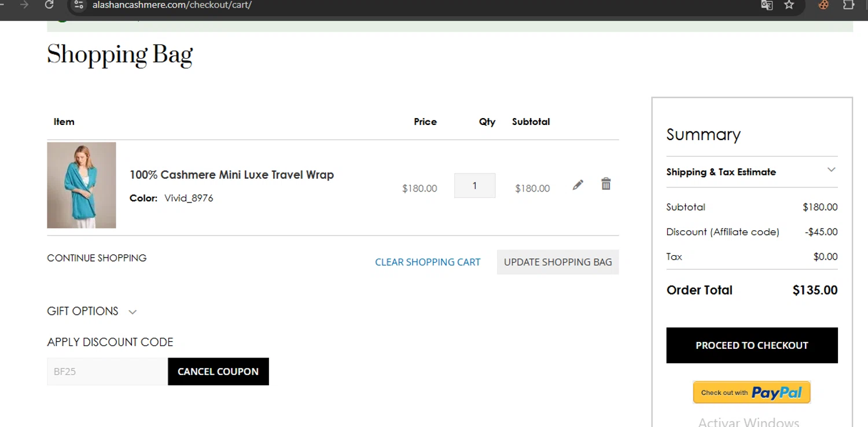Click the Price column header
The image size is (868, 427).
pyautogui.click(x=425, y=122)
